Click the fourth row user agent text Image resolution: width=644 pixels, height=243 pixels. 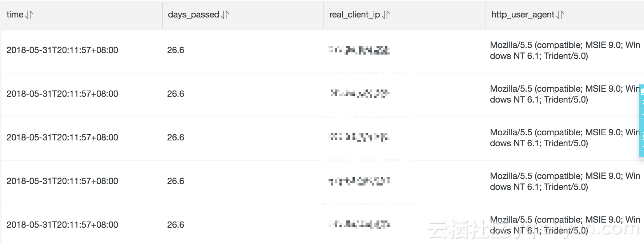click(565, 182)
